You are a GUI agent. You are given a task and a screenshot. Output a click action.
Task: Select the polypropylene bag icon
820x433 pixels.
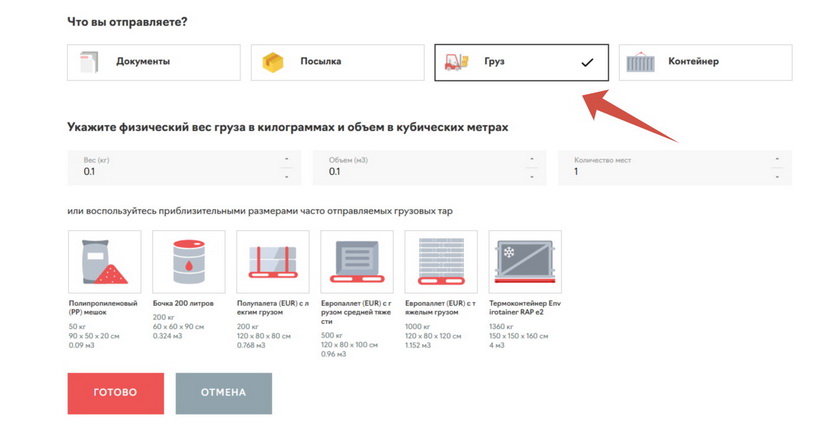click(x=105, y=262)
